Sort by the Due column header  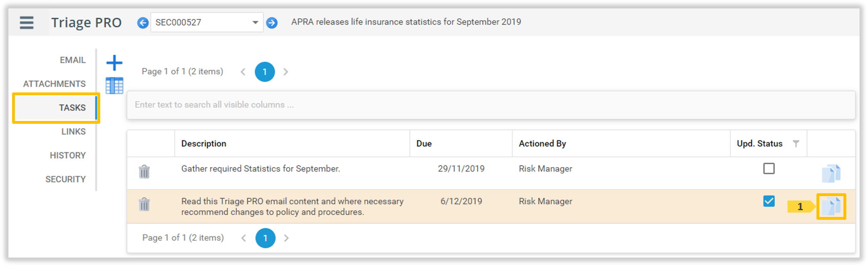(424, 143)
